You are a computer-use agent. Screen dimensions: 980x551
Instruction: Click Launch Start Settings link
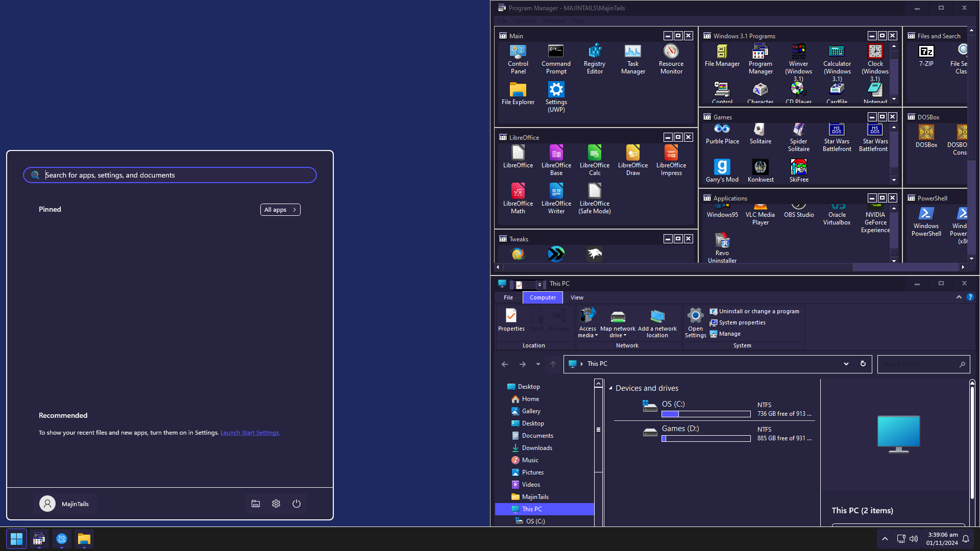(x=250, y=433)
